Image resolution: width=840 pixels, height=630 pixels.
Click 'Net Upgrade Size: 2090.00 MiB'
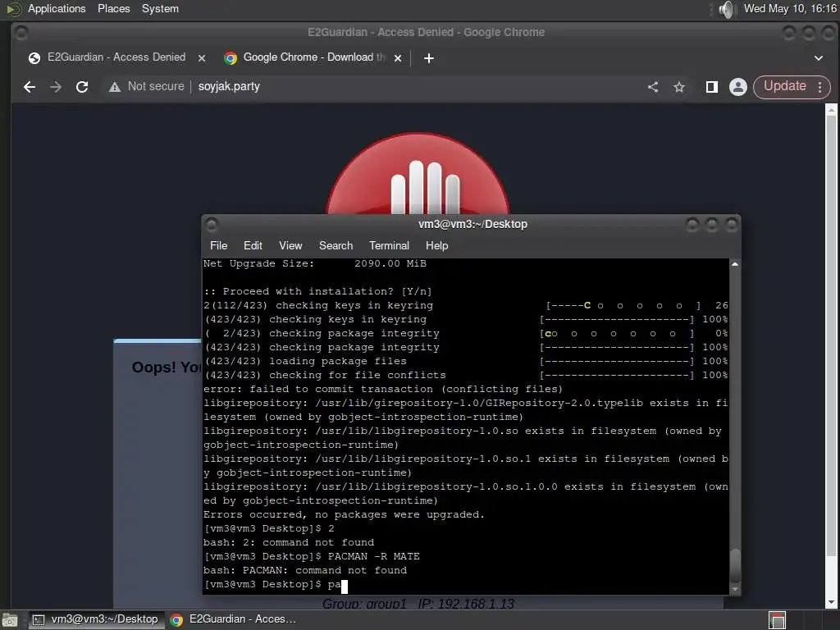click(x=315, y=263)
